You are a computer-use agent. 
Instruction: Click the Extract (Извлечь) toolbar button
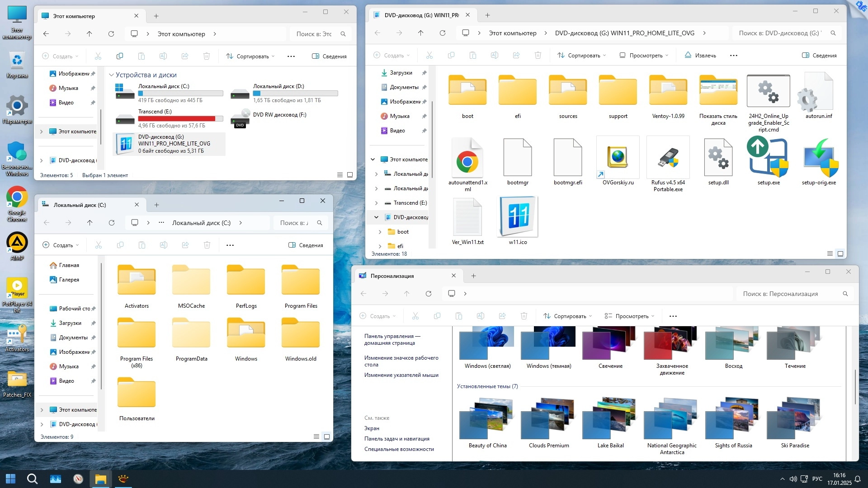tap(700, 55)
